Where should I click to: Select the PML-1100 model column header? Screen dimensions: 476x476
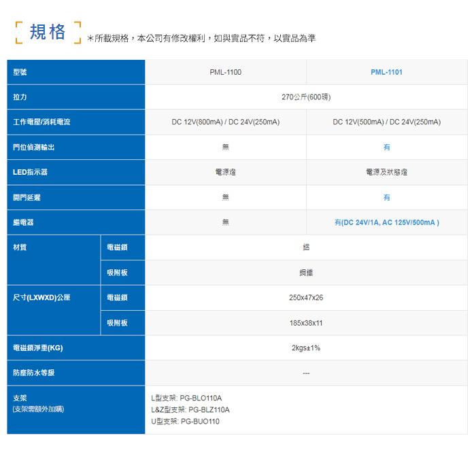(x=226, y=72)
